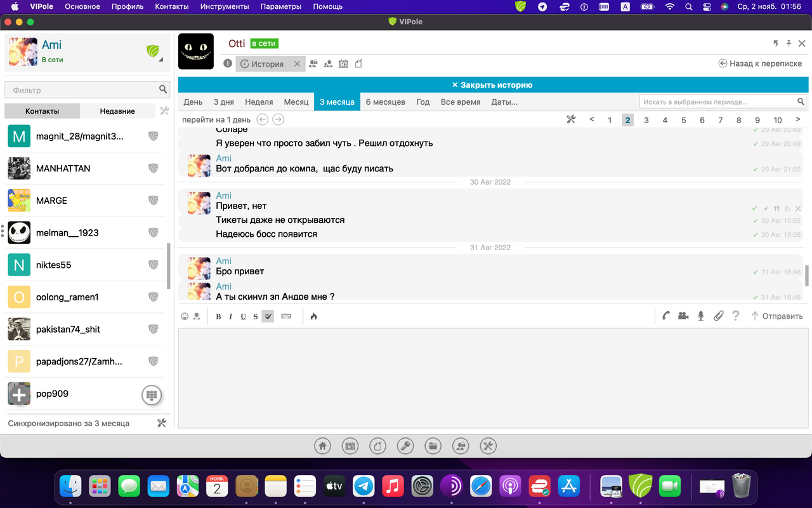Toggle Italic formatting

point(230,316)
